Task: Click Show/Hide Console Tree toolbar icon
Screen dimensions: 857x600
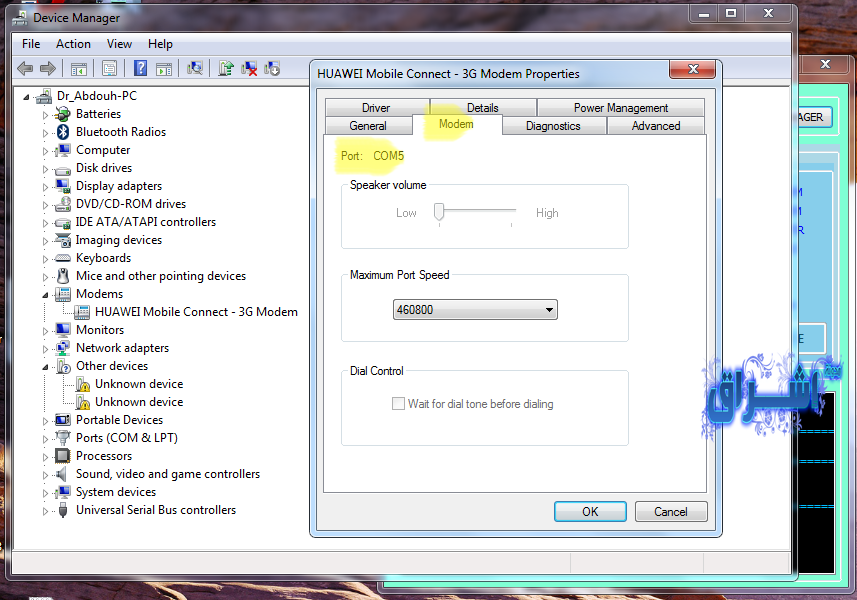Action: pyautogui.click(x=79, y=69)
